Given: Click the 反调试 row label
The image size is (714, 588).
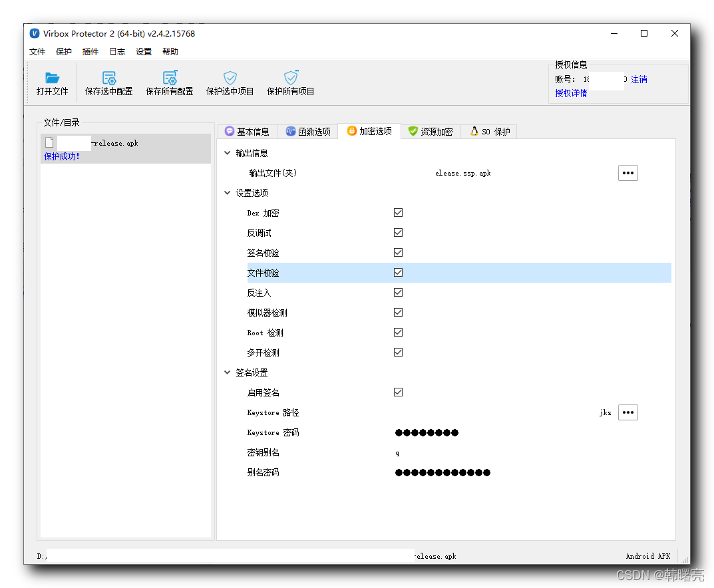Looking at the screenshot, I should [x=259, y=233].
